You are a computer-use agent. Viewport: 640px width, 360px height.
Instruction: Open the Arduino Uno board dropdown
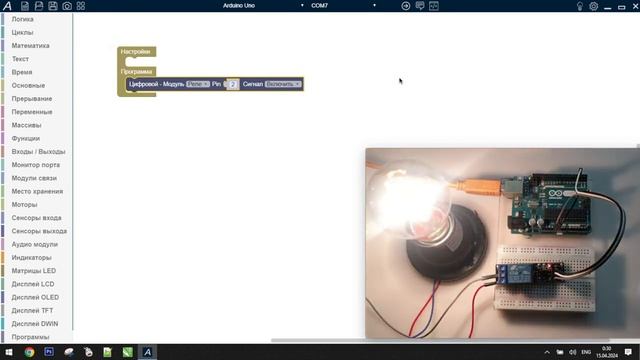(x=263, y=6)
